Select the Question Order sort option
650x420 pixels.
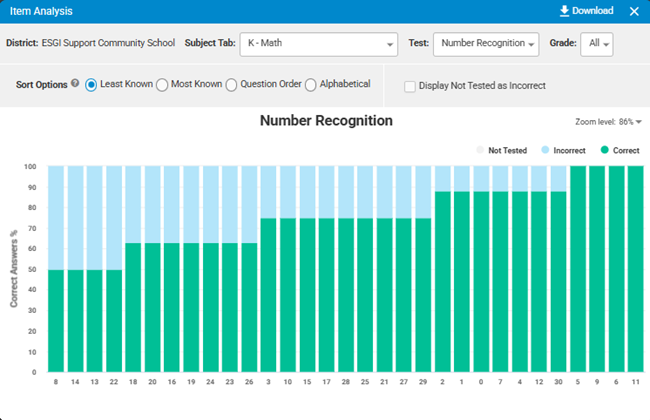[231, 85]
